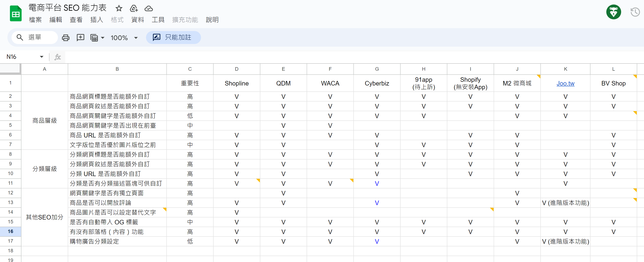Click the 選單 search field
The image size is (644, 262).
point(35,37)
